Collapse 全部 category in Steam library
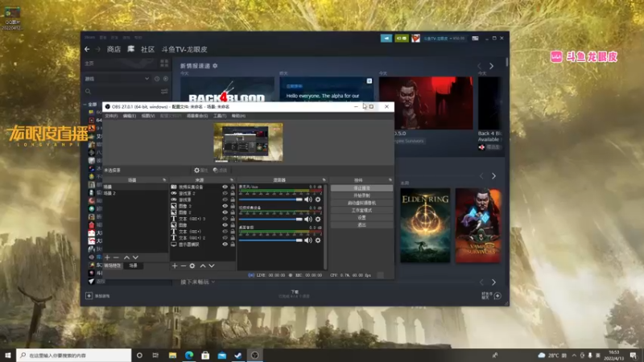This screenshot has width=644, height=362. [85, 105]
